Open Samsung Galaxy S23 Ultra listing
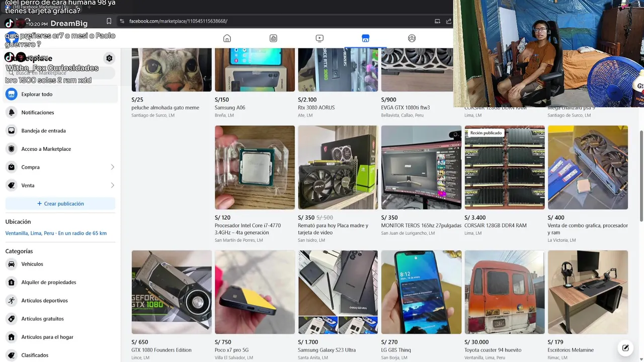644x362 pixels. 338,305
